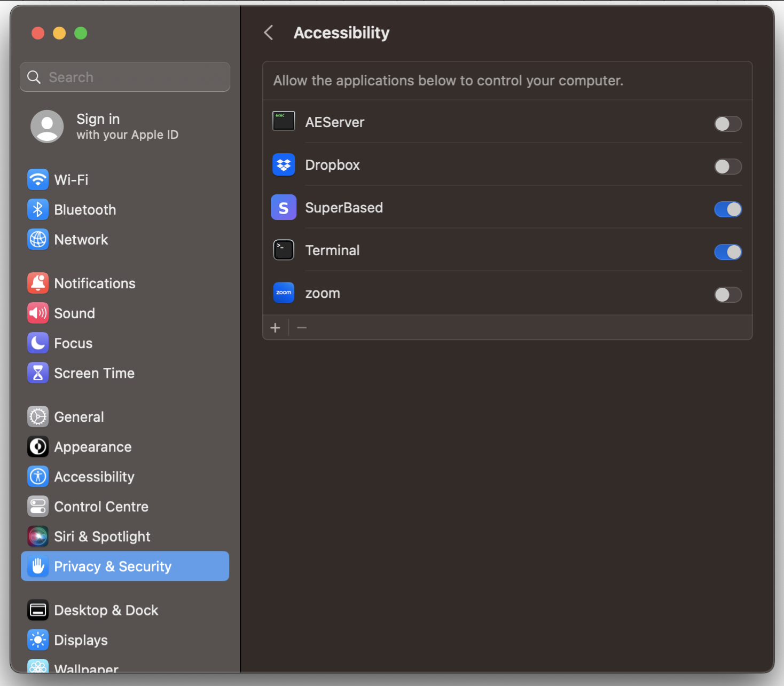
Task: Click the green zoom window button
Action: (81, 33)
